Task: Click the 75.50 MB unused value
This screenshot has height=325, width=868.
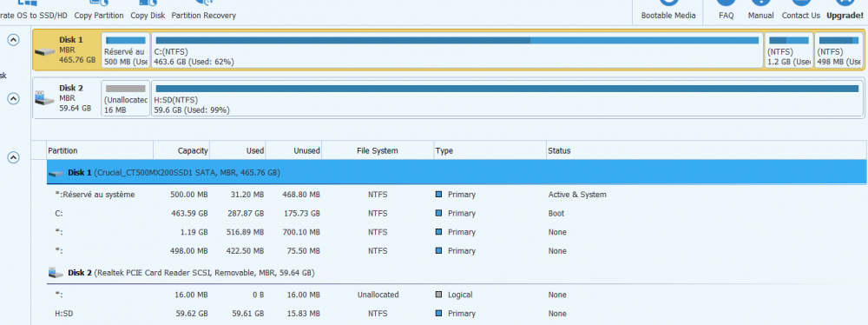Action: [302, 250]
